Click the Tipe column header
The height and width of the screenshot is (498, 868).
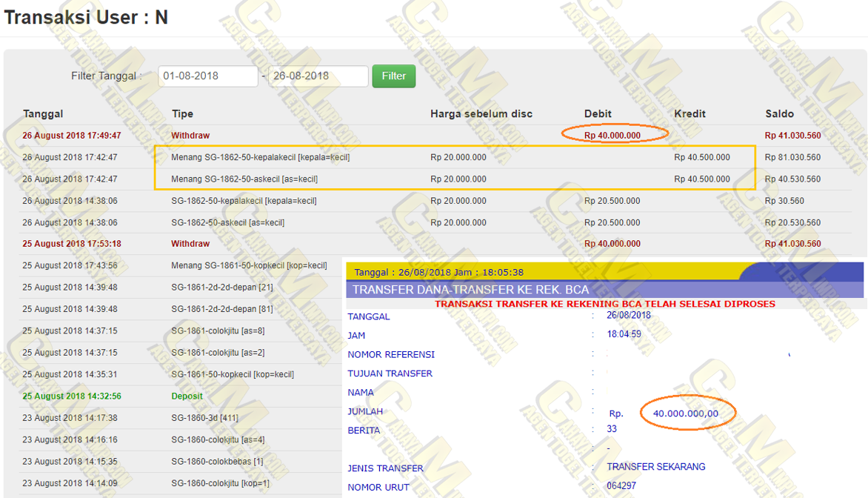point(182,113)
